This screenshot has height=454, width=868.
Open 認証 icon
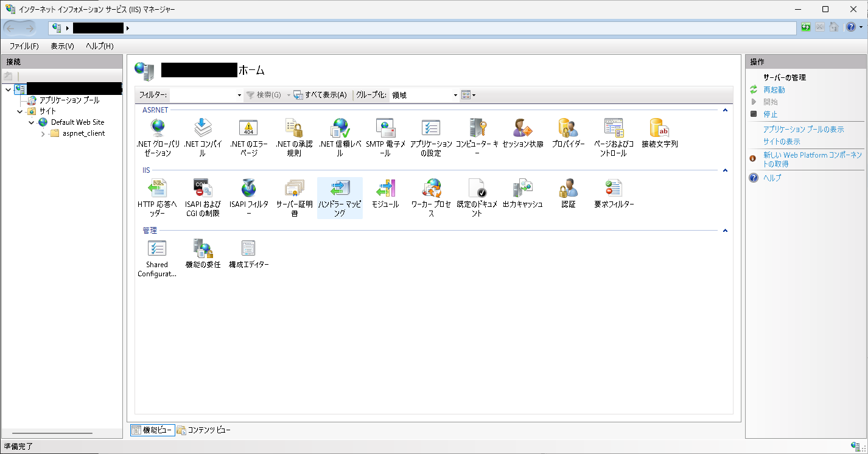568,194
